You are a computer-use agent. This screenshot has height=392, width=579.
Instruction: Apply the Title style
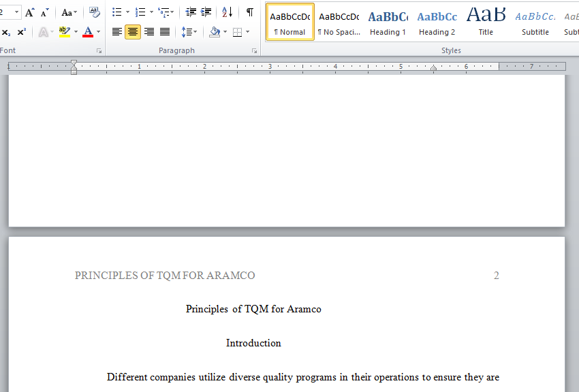click(486, 22)
